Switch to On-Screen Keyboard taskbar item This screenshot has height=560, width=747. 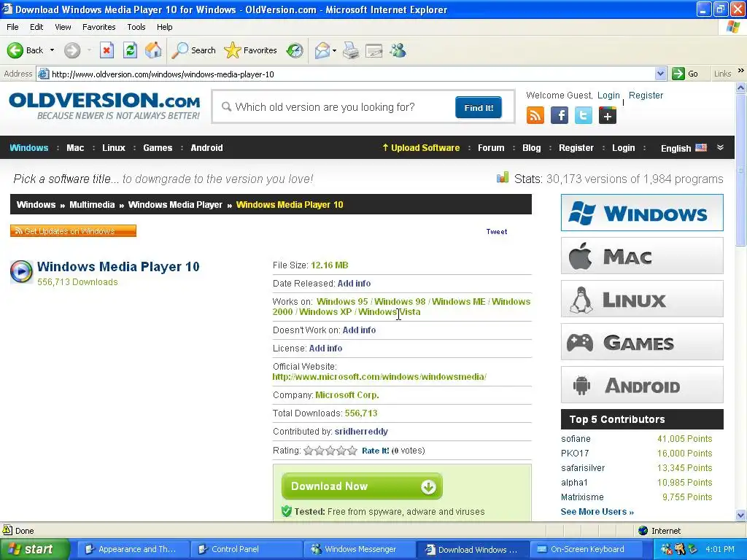587,549
